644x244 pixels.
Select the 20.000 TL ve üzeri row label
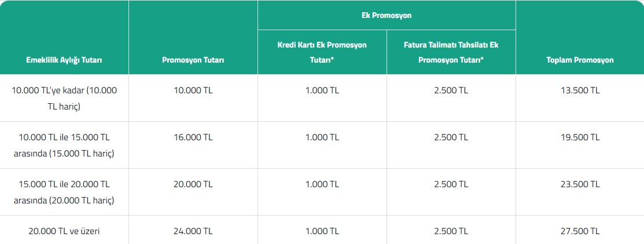click(x=64, y=230)
